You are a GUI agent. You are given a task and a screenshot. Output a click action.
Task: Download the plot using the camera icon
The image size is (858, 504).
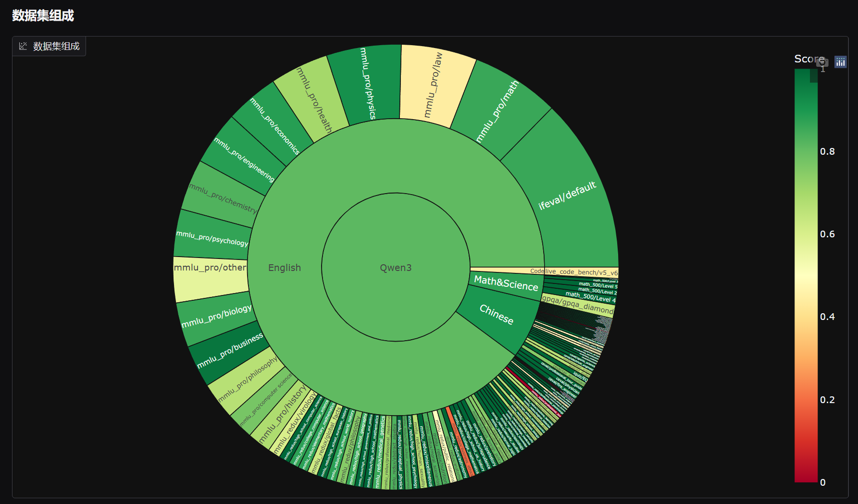click(x=822, y=62)
